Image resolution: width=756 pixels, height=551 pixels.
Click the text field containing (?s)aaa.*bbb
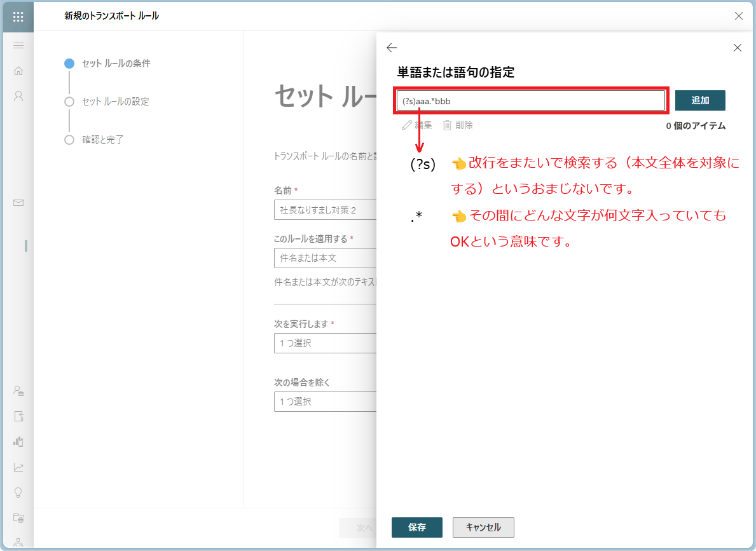click(530, 100)
